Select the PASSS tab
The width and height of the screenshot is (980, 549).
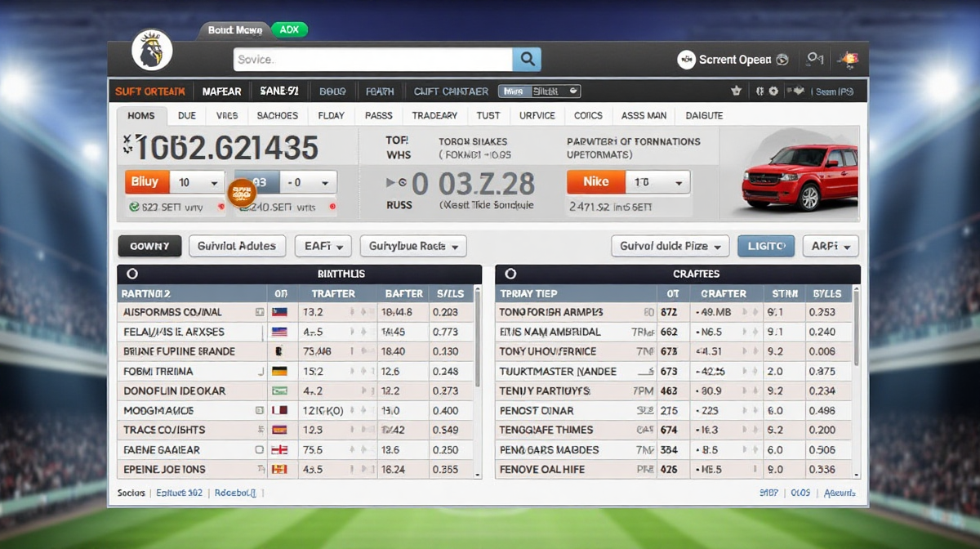pos(379,116)
